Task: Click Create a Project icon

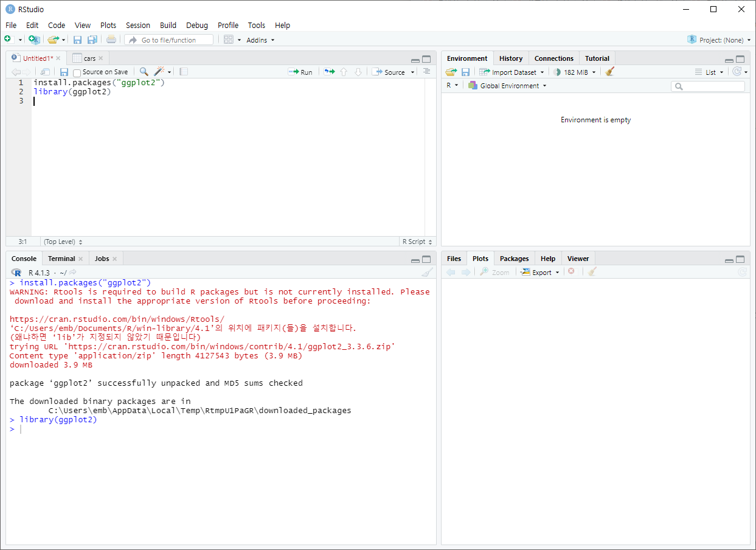Action: pos(34,40)
